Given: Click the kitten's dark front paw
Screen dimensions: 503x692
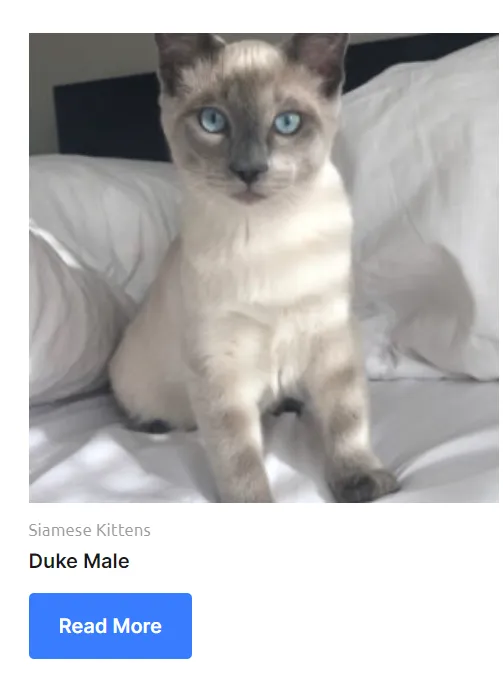Looking at the screenshot, I should (x=364, y=483).
